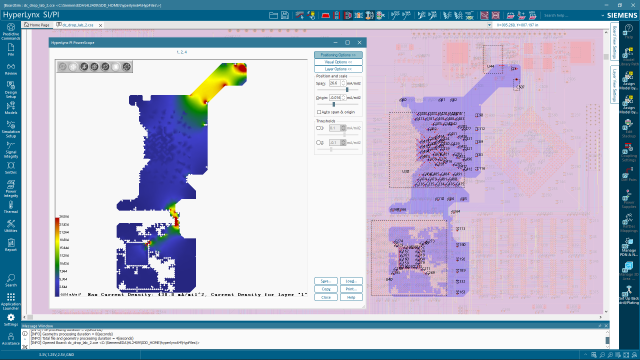Click the Help icon in the right sidebar
The image size is (640, 360).
629,31
